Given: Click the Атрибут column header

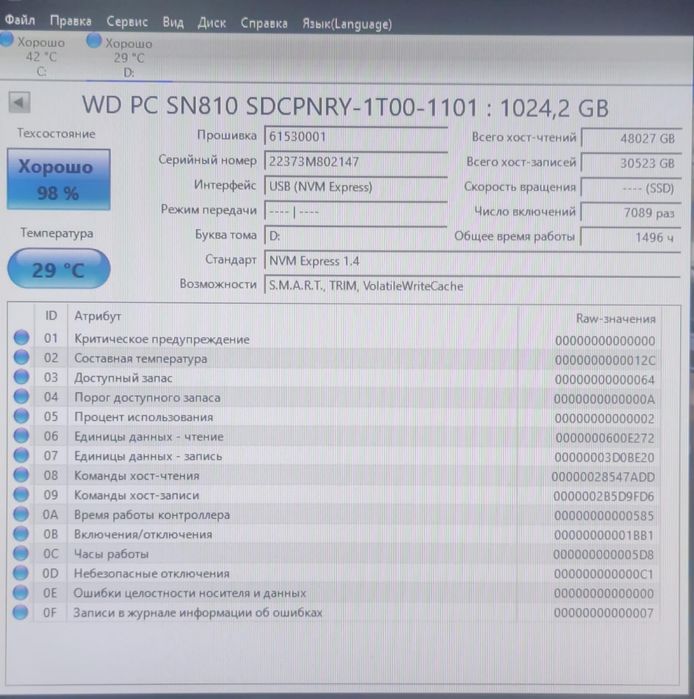Looking at the screenshot, I should (x=292, y=317).
